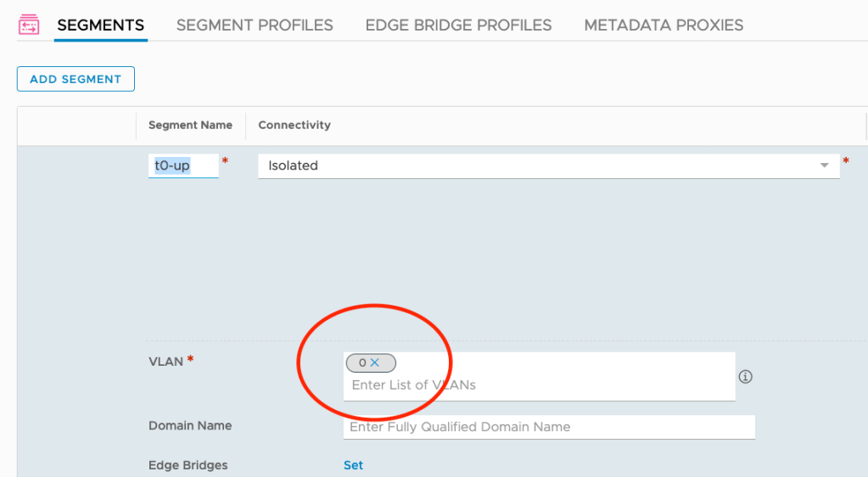This screenshot has width=868, height=477.
Task: Click the pink Segments section icon
Action: point(28,25)
